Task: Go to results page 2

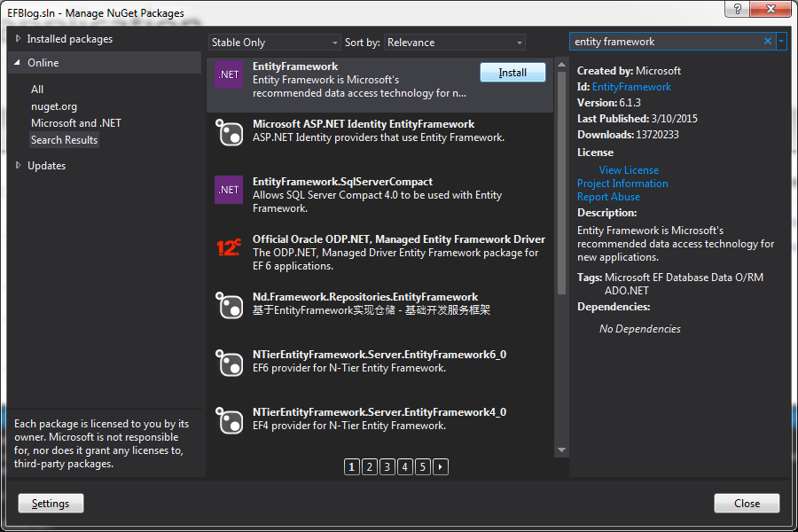Action: point(370,467)
